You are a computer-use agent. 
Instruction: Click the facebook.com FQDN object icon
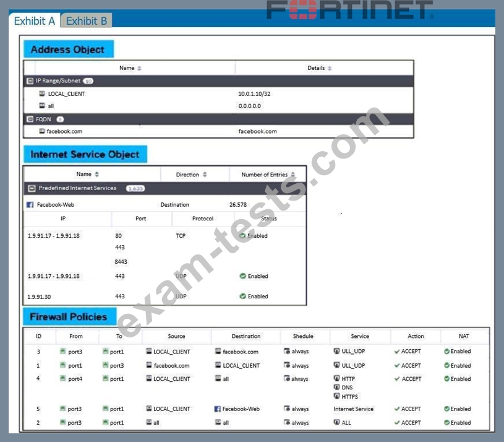(42, 131)
